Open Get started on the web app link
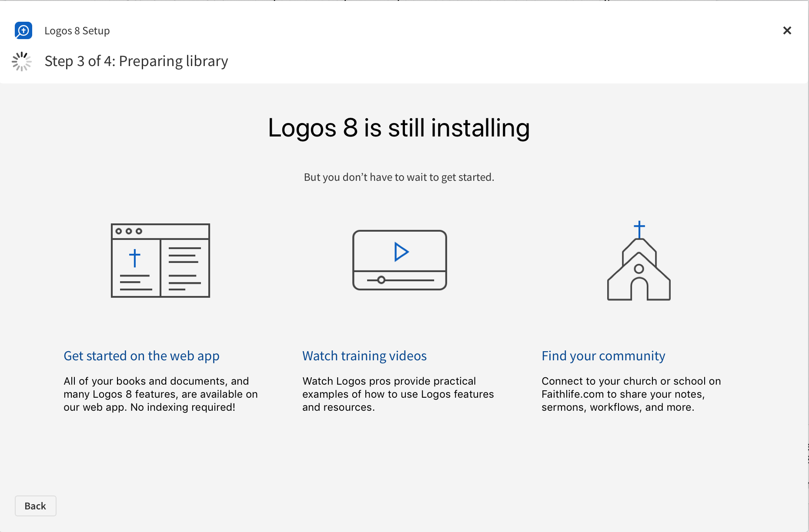 (141, 356)
